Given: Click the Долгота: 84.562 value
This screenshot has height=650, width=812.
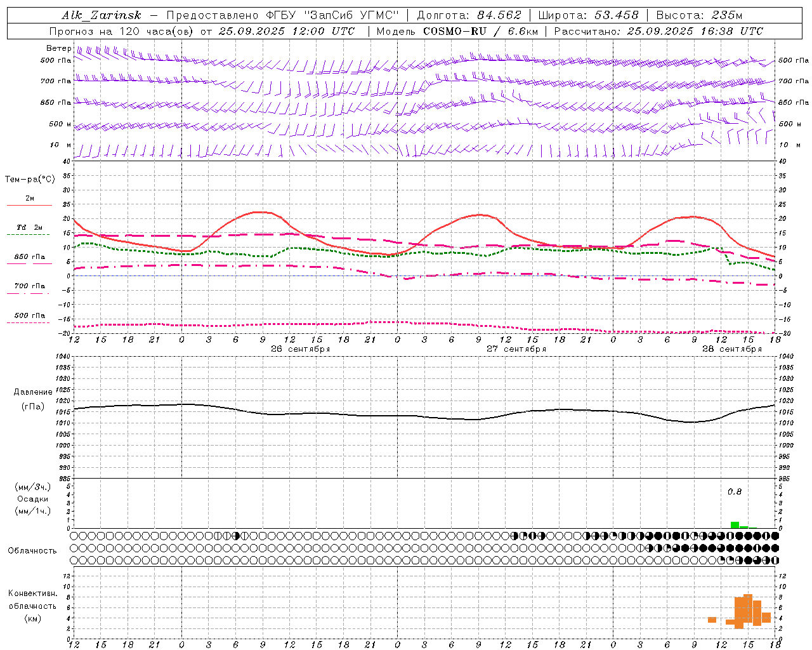Looking at the screenshot, I should click(x=469, y=15).
